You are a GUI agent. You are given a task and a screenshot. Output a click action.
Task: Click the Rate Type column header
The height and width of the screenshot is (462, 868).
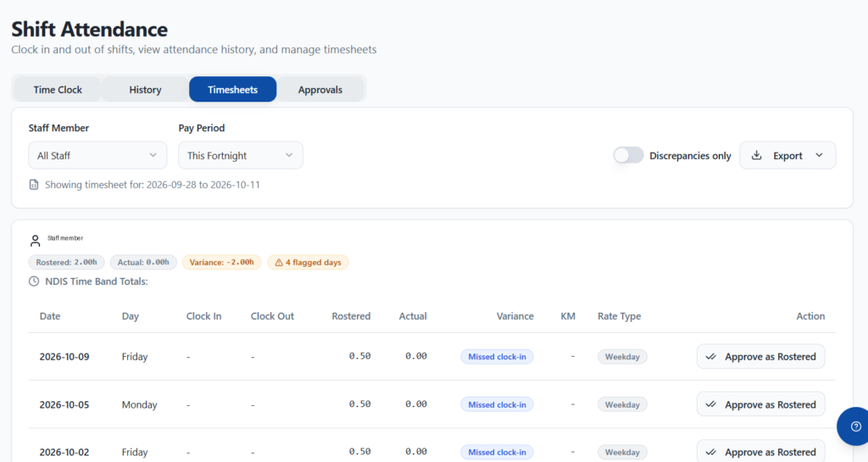(620, 316)
